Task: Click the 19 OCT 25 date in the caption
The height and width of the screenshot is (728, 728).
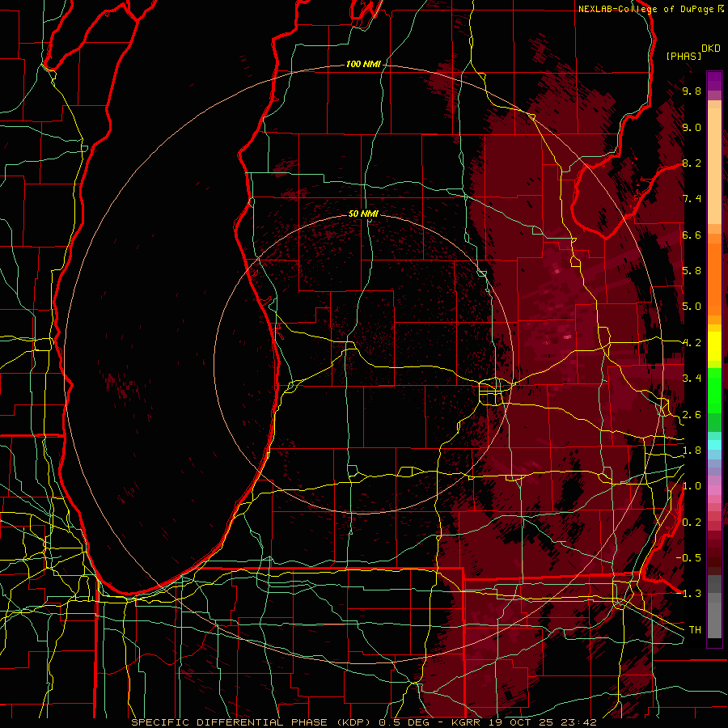Action: [523, 722]
